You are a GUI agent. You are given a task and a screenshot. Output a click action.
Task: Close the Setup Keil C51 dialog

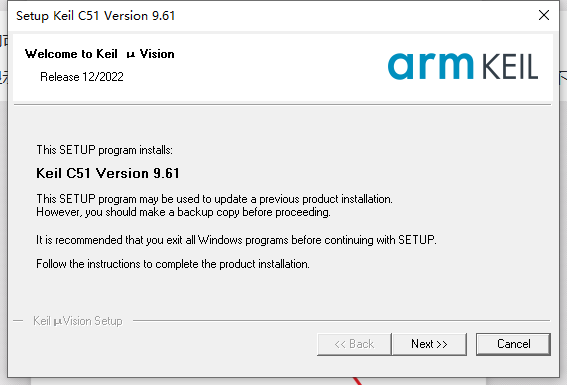coord(544,15)
